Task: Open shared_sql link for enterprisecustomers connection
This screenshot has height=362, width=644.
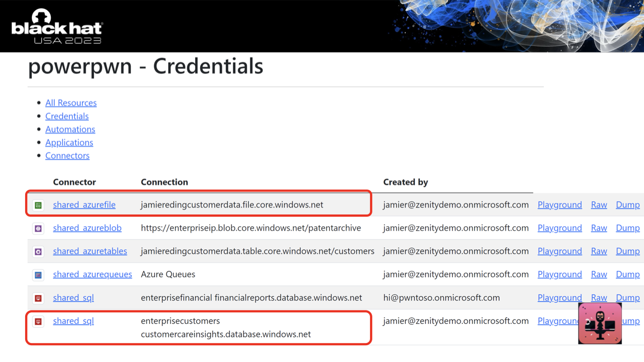Action: coord(74,321)
